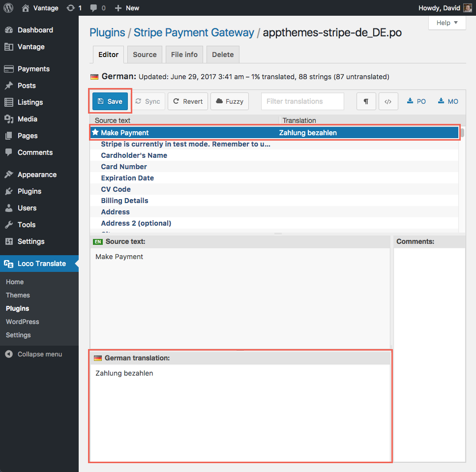Go to Payments in the sidebar

[39, 69]
